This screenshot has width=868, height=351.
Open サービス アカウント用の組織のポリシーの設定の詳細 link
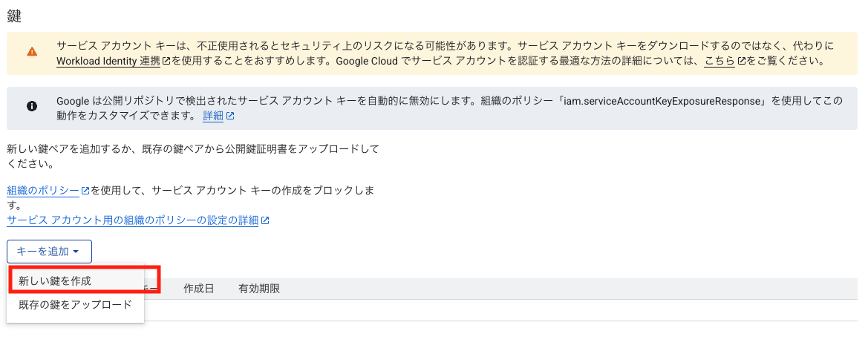tap(133, 220)
